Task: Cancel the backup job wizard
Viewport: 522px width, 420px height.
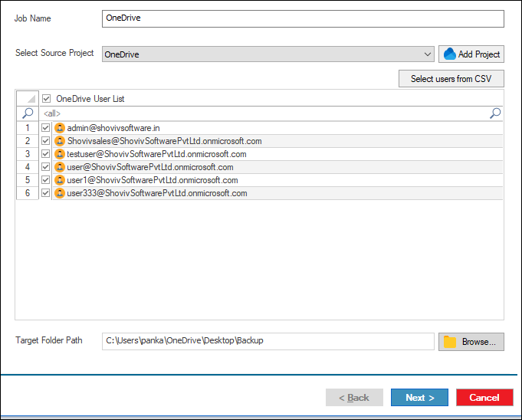Action: point(484,398)
